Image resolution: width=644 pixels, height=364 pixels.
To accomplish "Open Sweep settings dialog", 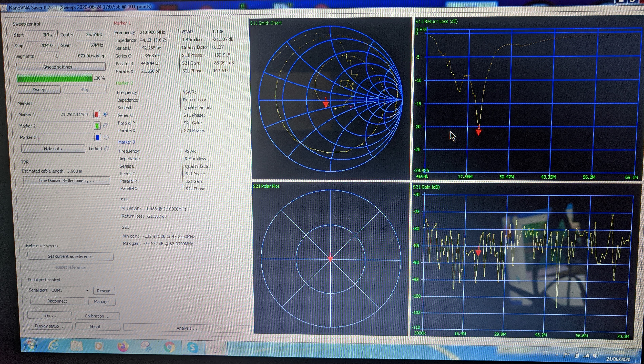I will pos(61,67).
